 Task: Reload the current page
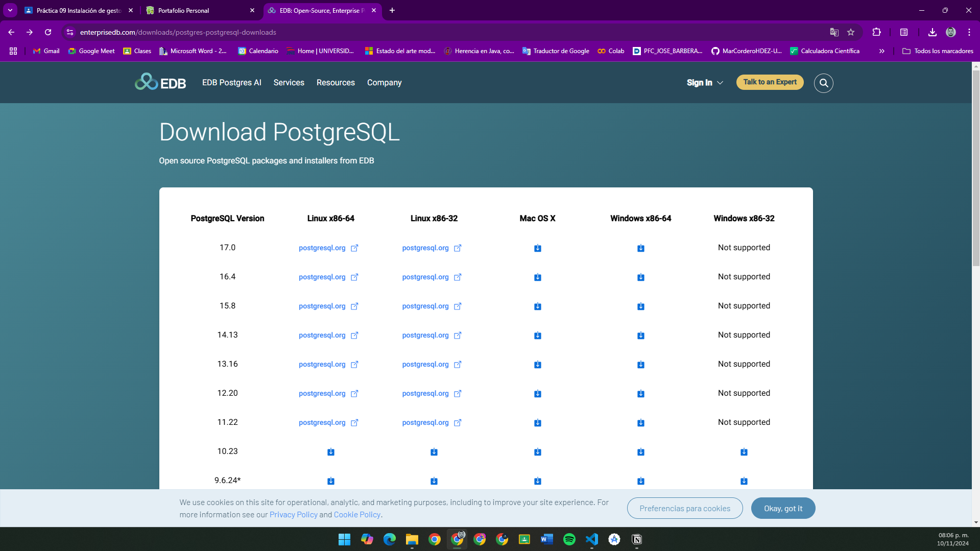point(48,32)
